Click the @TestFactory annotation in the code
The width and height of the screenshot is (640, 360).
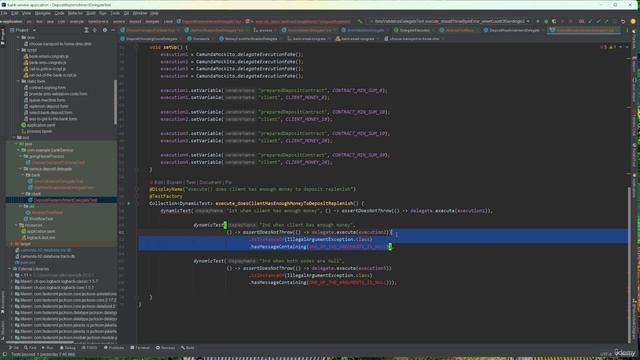click(166, 196)
